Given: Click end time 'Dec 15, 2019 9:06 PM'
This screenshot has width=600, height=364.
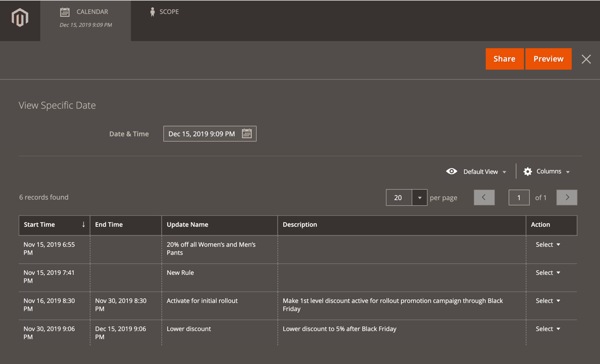Looking at the screenshot, I should pyautogui.click(x=121, y=333).
